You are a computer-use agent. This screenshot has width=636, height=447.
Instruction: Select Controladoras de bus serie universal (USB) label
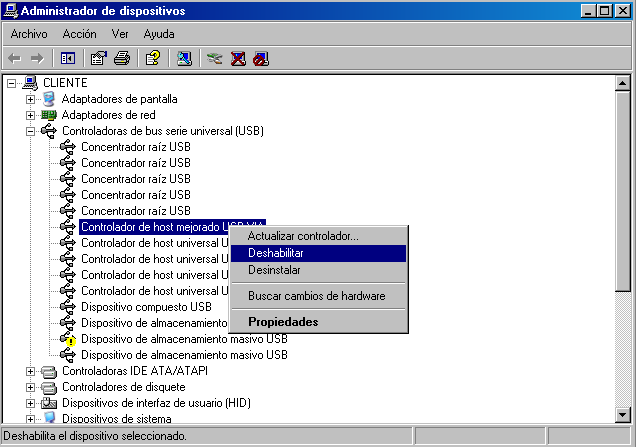point(163,131)
